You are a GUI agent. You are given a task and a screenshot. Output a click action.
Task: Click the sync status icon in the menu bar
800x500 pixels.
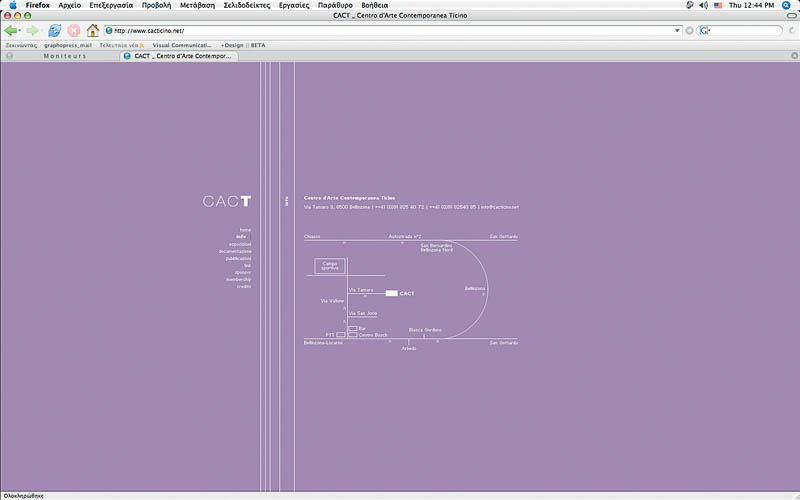pyautogui.click(x=690, y=5)
